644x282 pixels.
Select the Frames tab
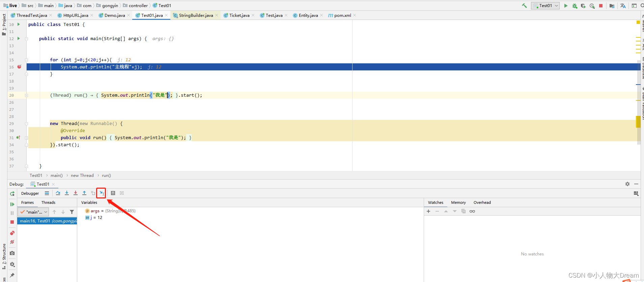tap(27, 202)
